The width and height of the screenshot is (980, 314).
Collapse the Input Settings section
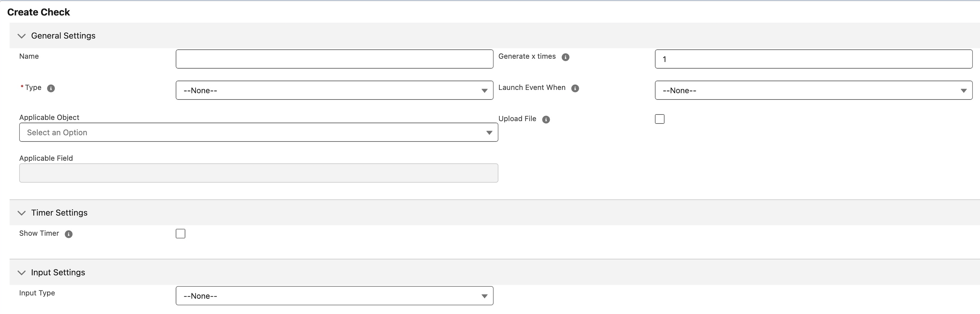(22, 273)
